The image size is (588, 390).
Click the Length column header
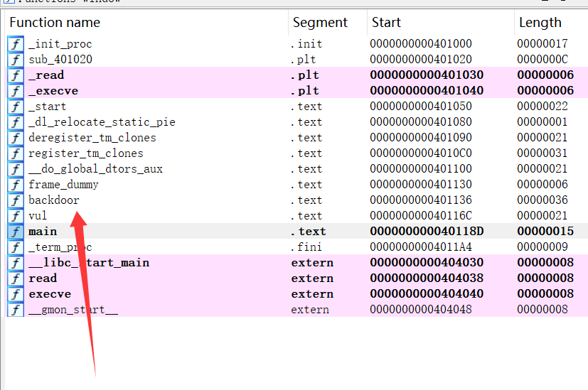pos(540,23)
